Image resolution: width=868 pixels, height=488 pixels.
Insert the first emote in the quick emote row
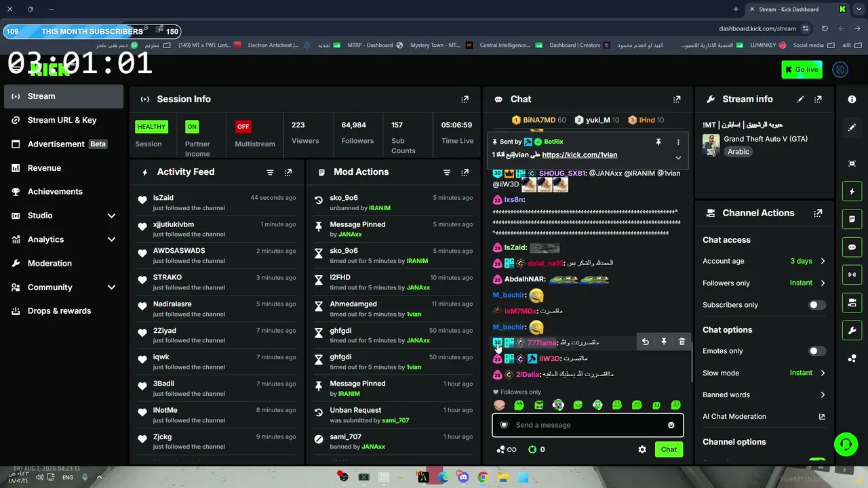pos(500,405)
